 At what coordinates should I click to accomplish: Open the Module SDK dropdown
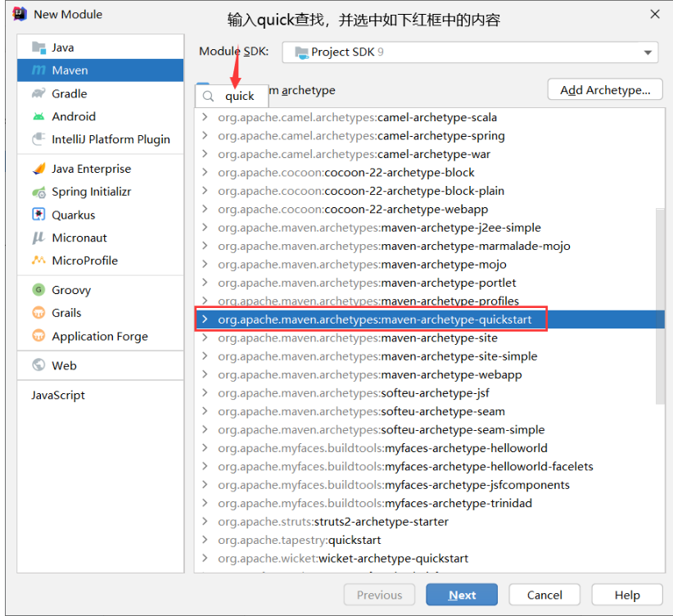tap(470, 52)
